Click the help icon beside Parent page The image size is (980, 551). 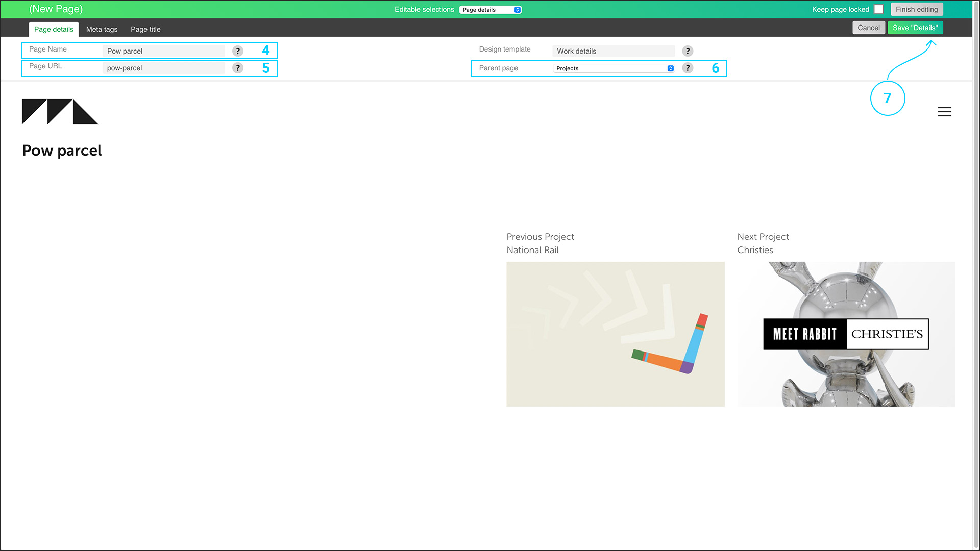coord(688,68)
